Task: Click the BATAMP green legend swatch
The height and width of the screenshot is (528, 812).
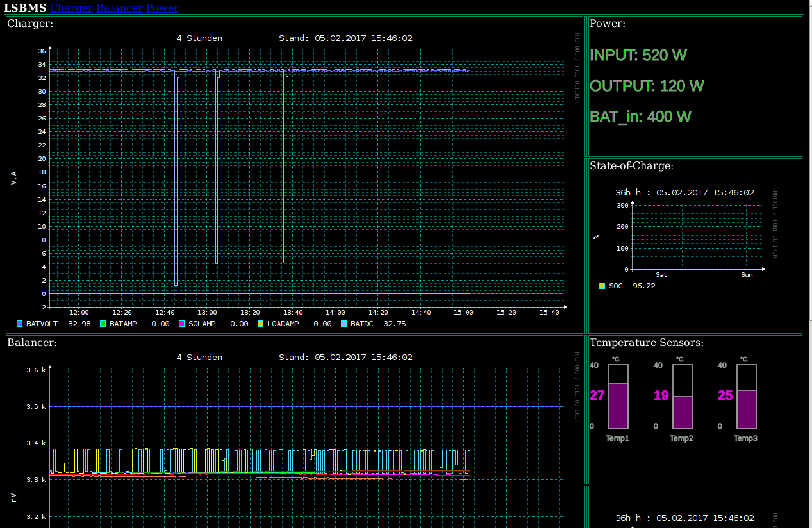Action: pyautogui.click(x=103, y=324)
